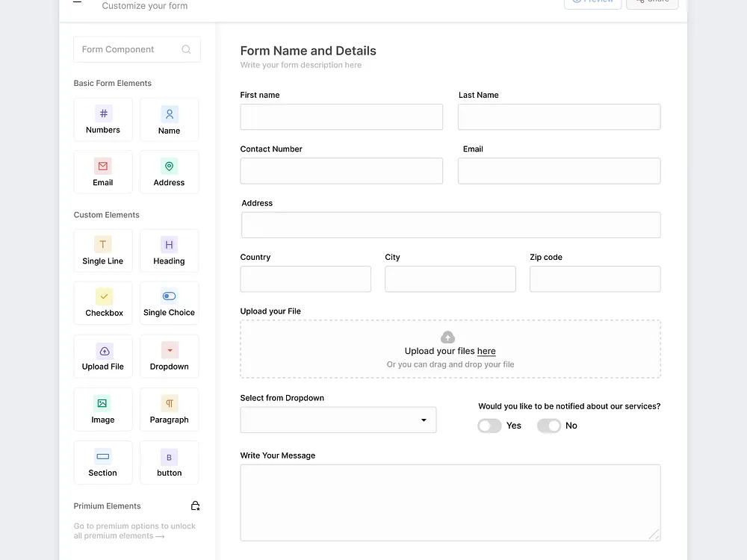The width and height of the screenshot is (747, 560).
Task: Insert the Image element
Action: (103, 409)
